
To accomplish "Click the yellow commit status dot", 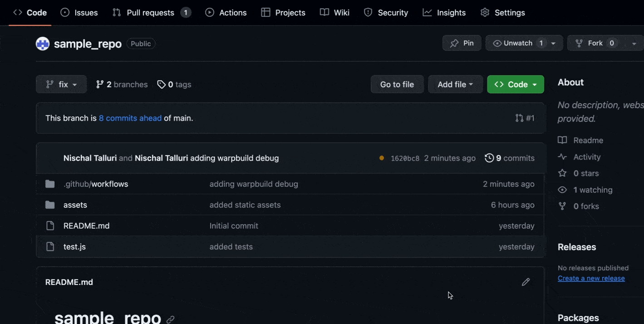I will pyautogui.click(x=381, y=158).
